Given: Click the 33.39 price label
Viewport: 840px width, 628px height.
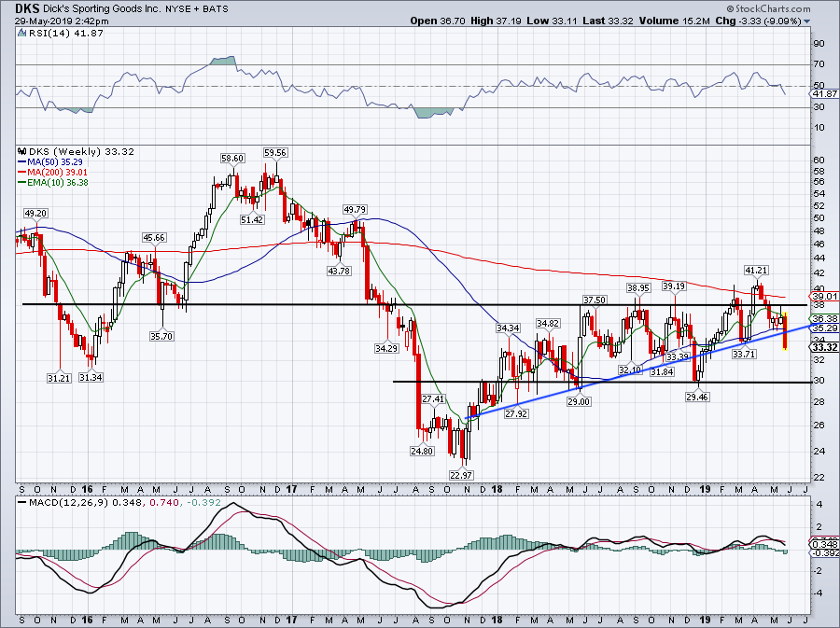Looking at the screenshot, I should [x=678, y=356].
